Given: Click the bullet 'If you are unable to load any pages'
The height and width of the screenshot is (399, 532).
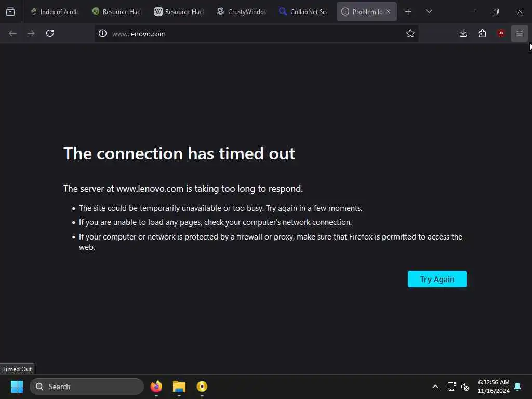Looking at the screenshot, I should pyautogui.click(x=216, y=222).
